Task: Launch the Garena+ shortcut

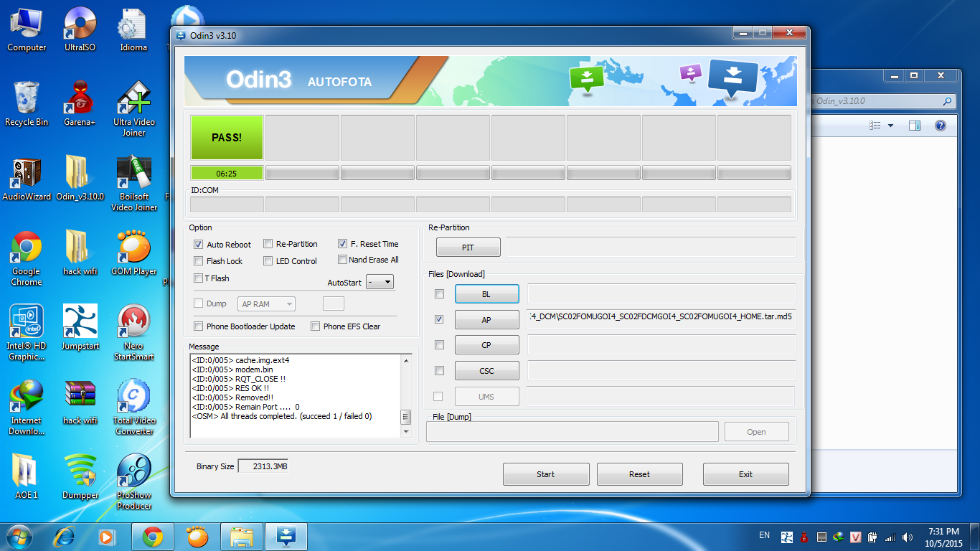Action: click(x=80, y=105)
